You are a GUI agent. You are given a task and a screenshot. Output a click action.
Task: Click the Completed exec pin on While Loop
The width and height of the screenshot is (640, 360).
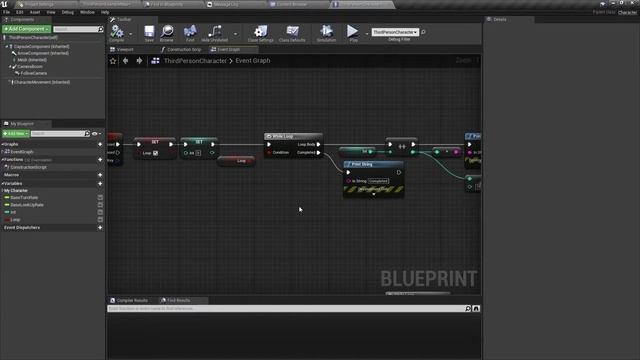[x=318, y=153]
